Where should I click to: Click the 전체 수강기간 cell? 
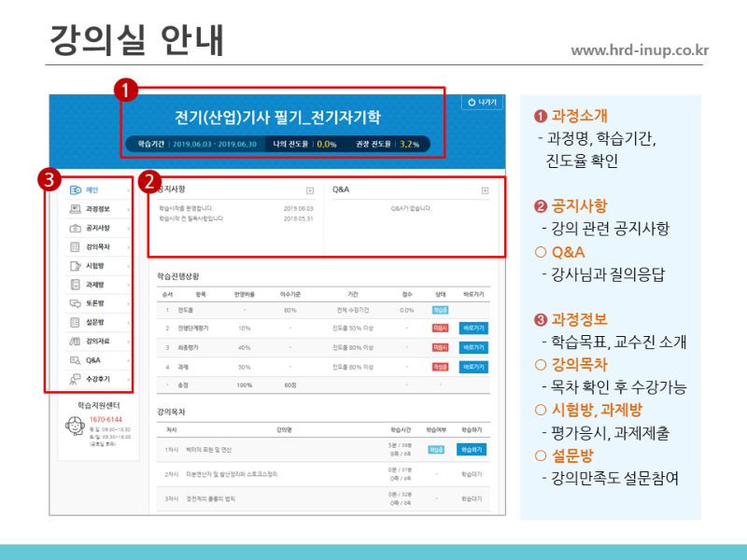coord(353,310)
